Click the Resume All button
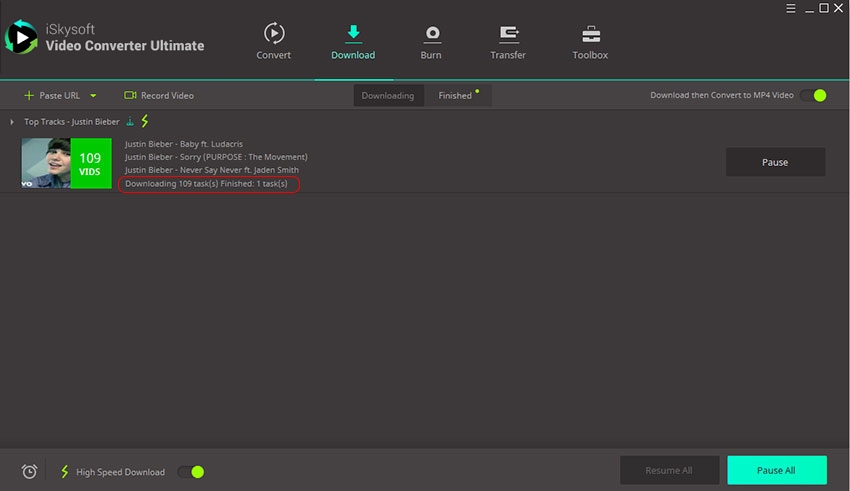 tap(669, 470)
